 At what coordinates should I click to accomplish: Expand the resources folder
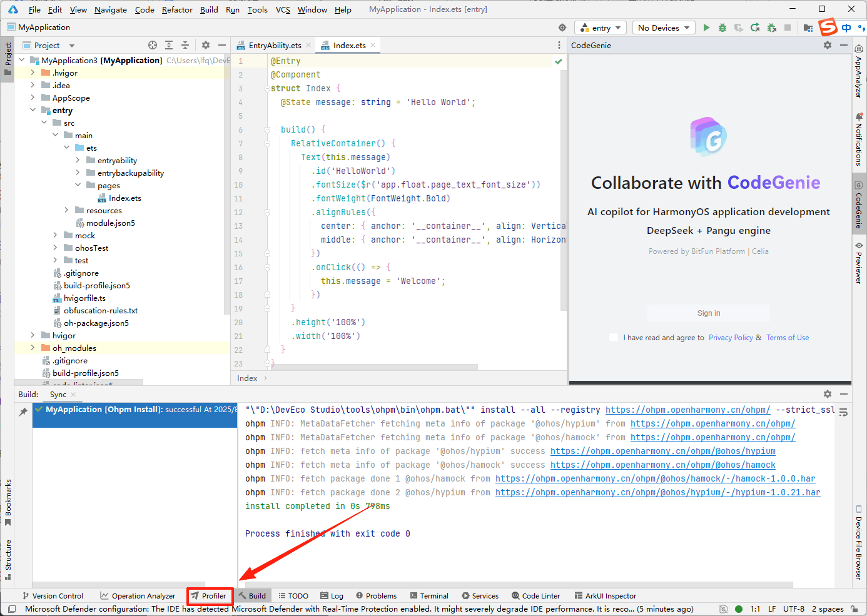click(66, 210)
